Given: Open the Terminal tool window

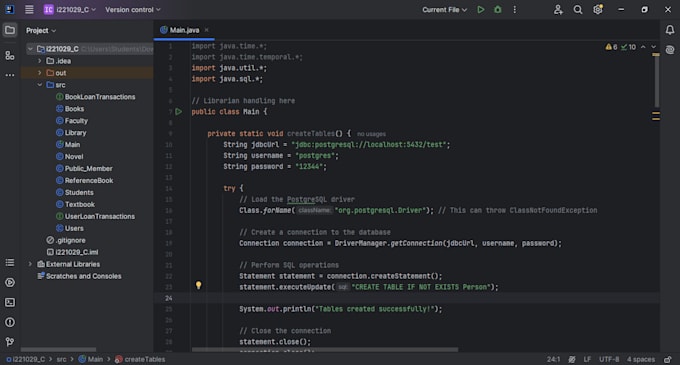Looking at the screenshot, I should (x=10, y=302).
